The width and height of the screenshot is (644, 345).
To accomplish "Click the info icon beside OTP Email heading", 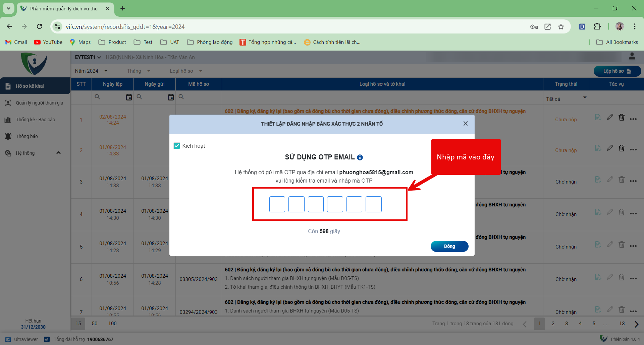I will click(x=360, y=157).
